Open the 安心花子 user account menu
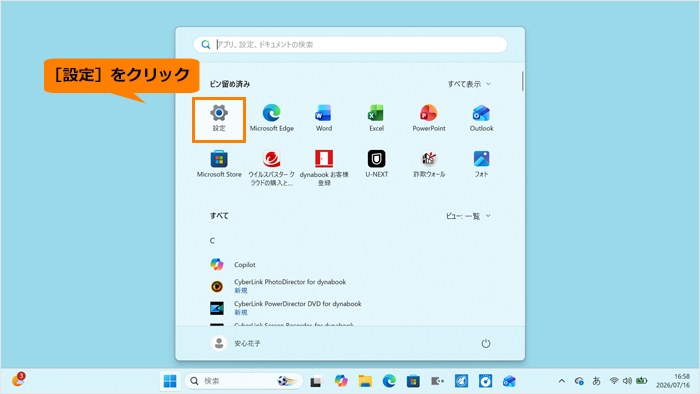Screen dimensions: 700x394 [x=236, y=343]
